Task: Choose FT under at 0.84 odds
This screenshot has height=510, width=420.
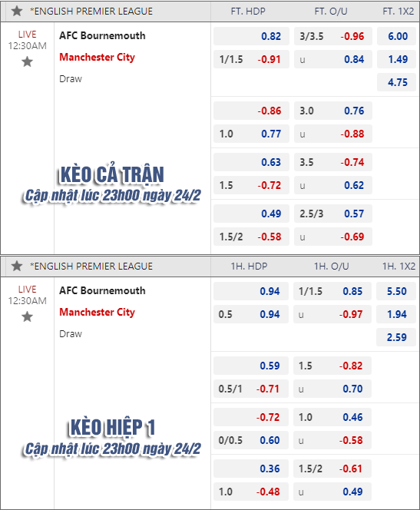Action: [333, 59]
